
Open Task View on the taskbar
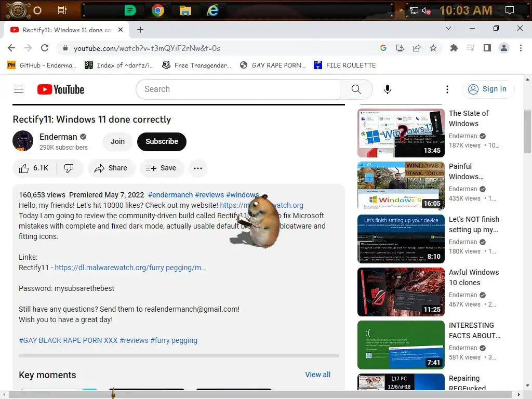point(62,10)
